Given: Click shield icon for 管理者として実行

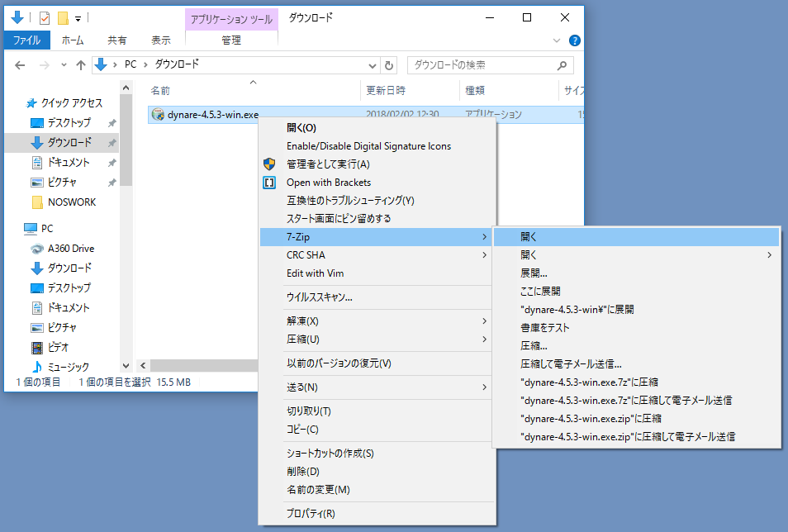Looking at the screenshot, I should pos(269,164).
